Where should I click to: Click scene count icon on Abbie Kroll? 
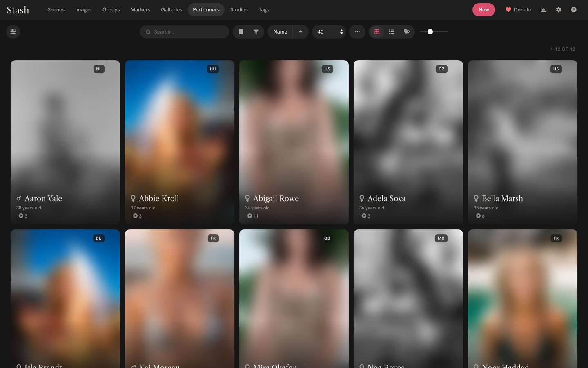click(x=135, y=216)
